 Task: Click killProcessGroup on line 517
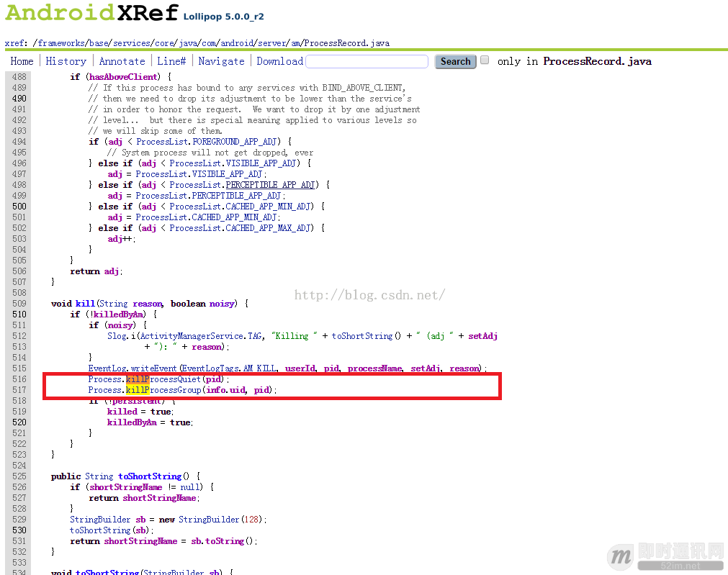[x=163, y=390]
